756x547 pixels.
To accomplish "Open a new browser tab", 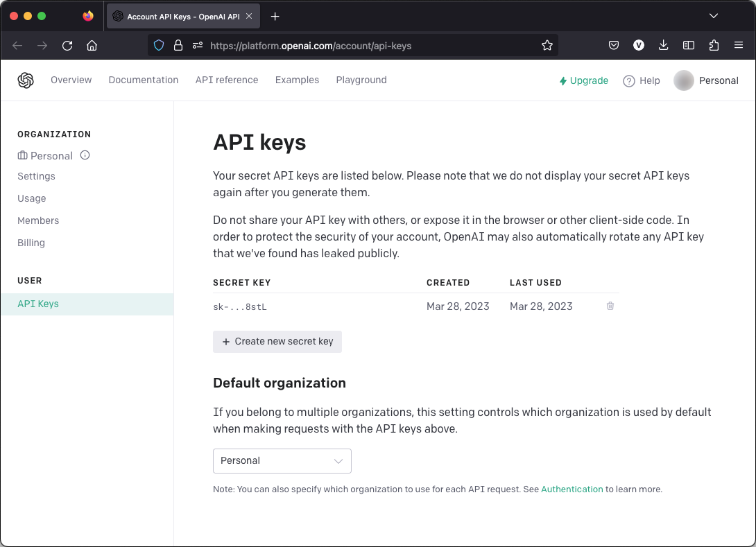I will [x=275, y=17].
